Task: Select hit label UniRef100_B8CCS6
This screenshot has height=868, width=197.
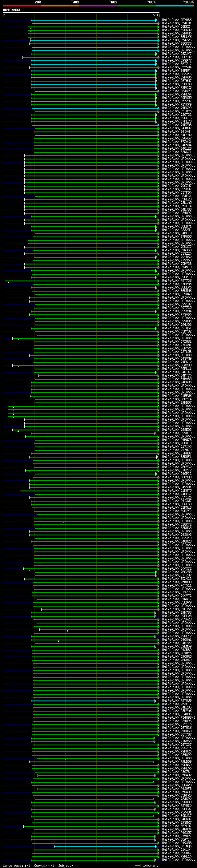Action: (x=176, y=43)
